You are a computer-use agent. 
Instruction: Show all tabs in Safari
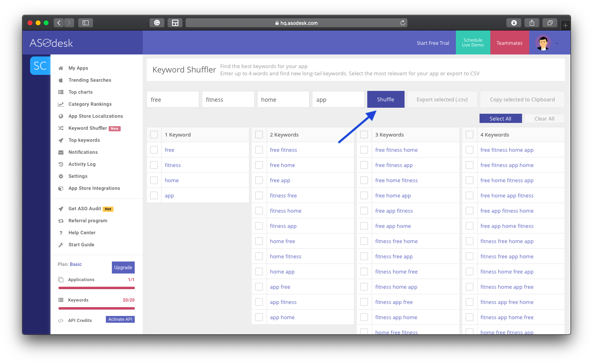(x=550, y=23)
